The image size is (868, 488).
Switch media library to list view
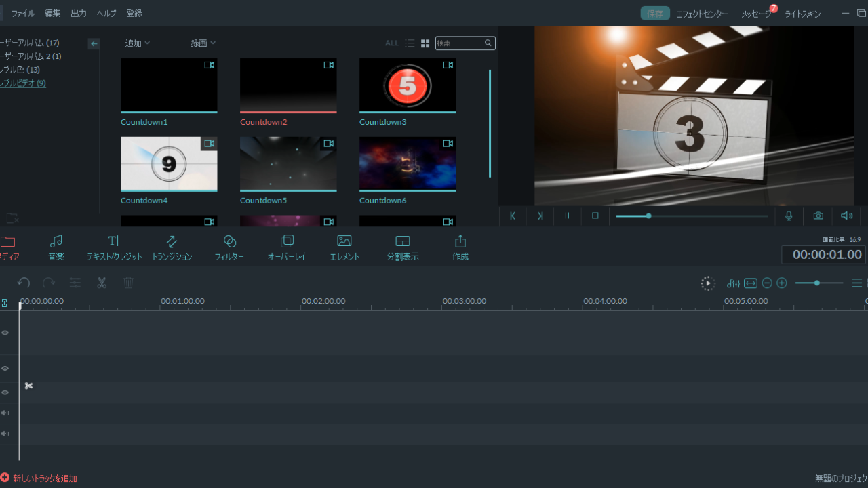click(410, 43)
